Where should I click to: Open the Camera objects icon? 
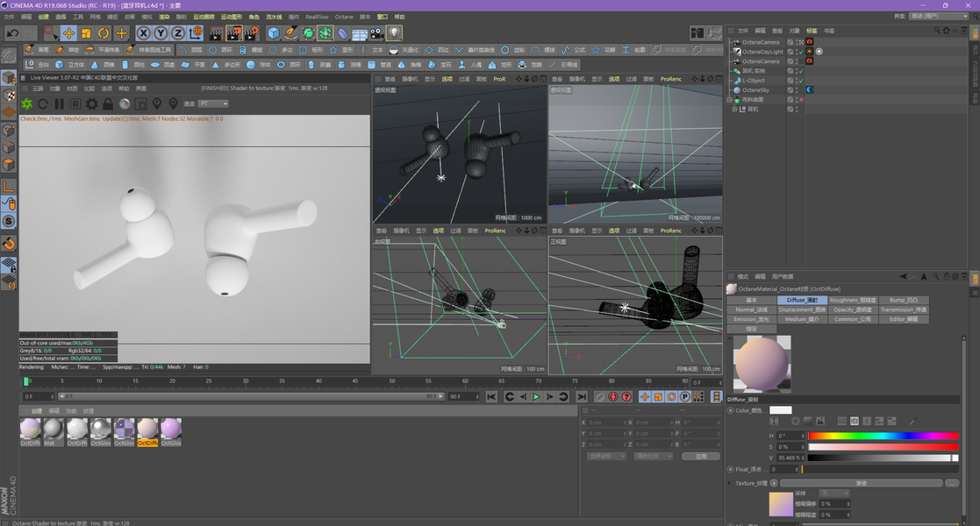coord(377,33)
